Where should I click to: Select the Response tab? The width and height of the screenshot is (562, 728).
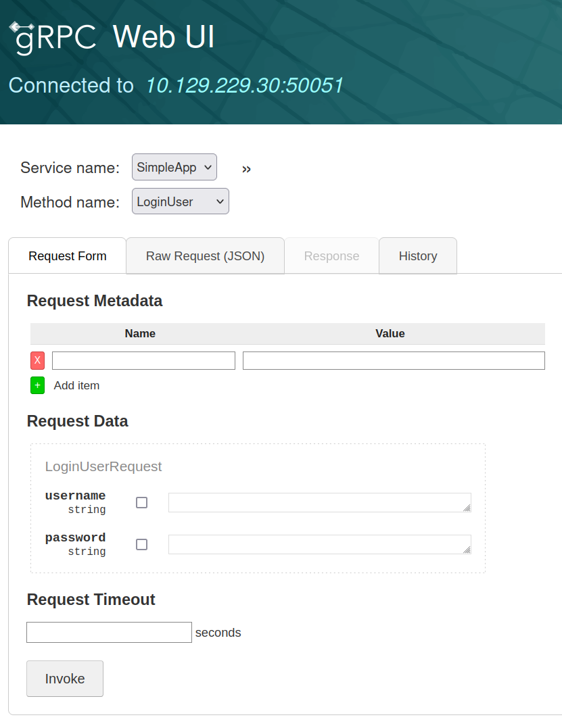[x=331, y=256]
